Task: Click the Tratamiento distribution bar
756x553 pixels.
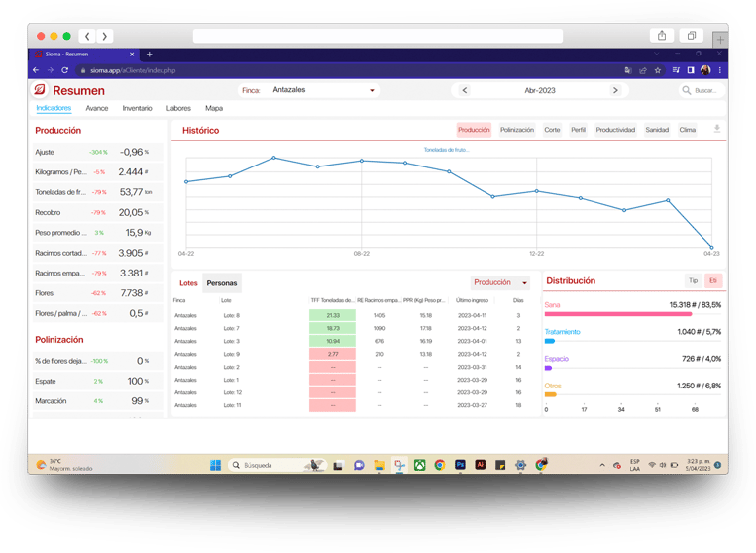Action: pos(550,341)
